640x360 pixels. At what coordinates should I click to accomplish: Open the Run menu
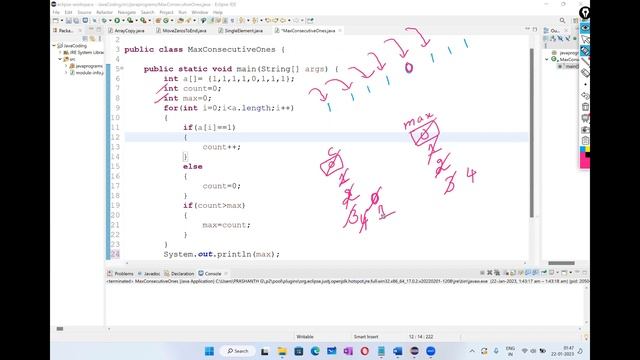(182, 12)
